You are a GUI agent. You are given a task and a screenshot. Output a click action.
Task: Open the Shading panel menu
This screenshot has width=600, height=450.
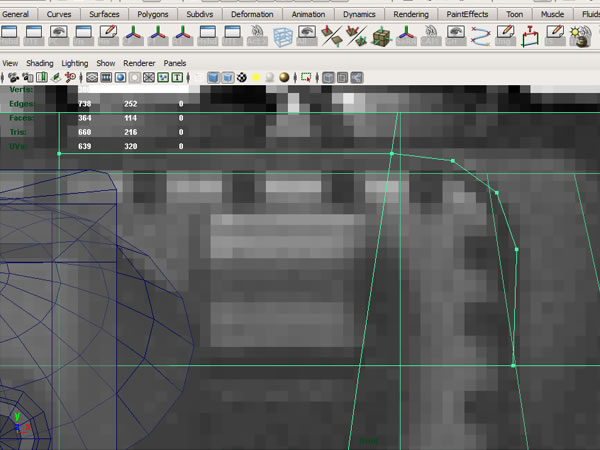point(40,62)
